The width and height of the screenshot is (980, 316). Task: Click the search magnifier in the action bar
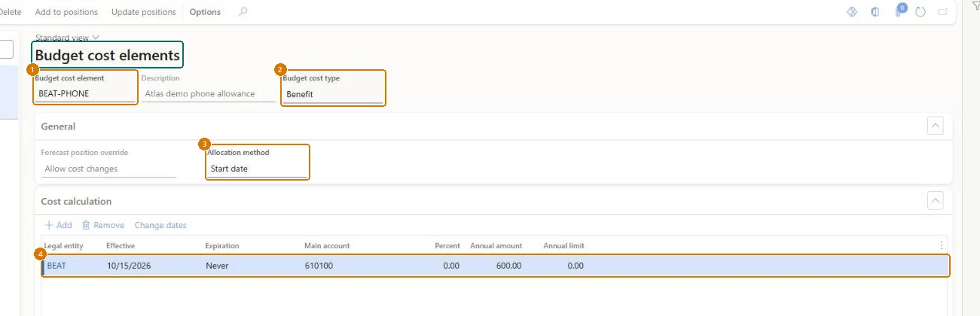click(242, 12)
